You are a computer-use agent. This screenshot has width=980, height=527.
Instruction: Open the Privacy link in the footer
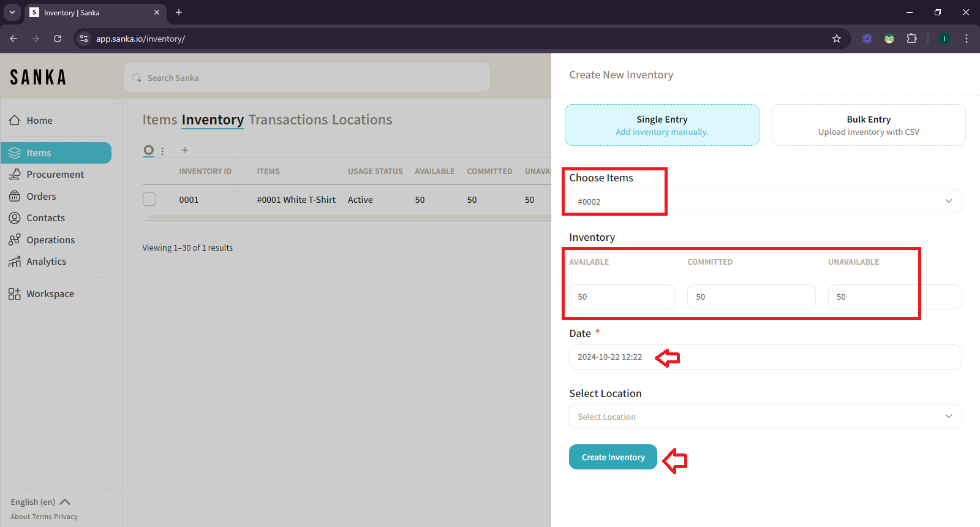(x=66, y=517)
